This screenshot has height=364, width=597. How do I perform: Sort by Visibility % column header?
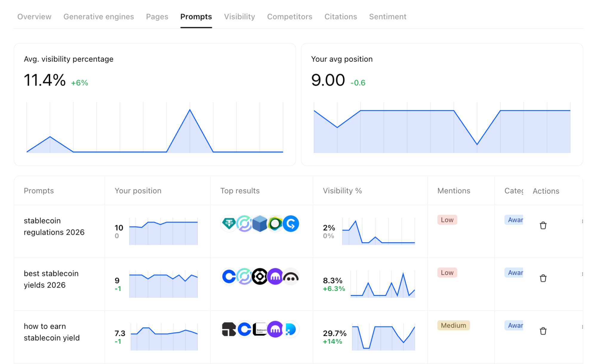click(x=342, y=191)
